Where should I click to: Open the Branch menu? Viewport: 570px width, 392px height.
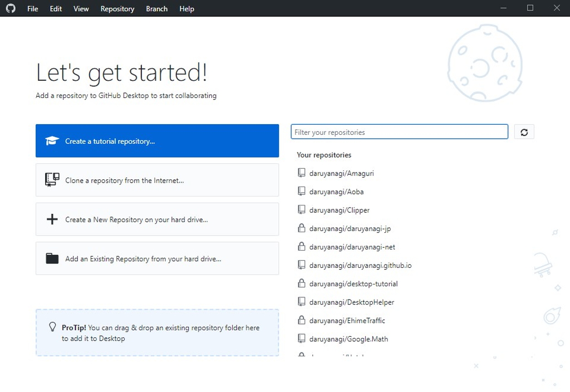point(156,8)
